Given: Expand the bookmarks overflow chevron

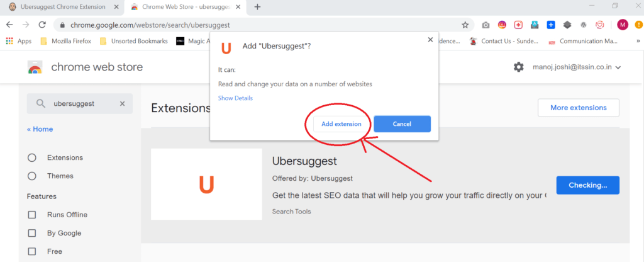Looking at the screenshot, I should coord(638,41).
